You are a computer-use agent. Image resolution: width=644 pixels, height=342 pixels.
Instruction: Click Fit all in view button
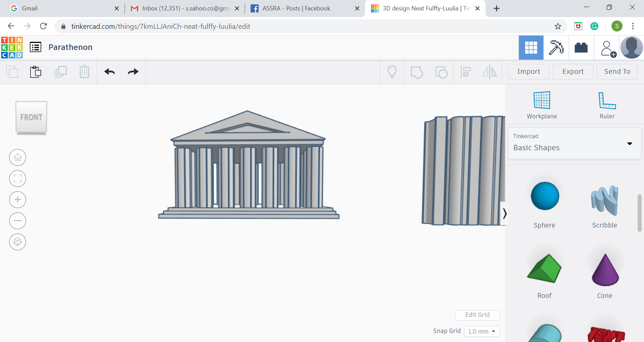click(x=18, y=178)
